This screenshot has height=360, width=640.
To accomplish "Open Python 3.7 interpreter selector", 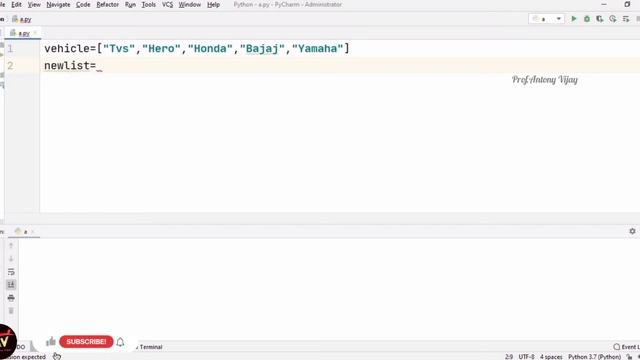I will (x=594, y=357).
